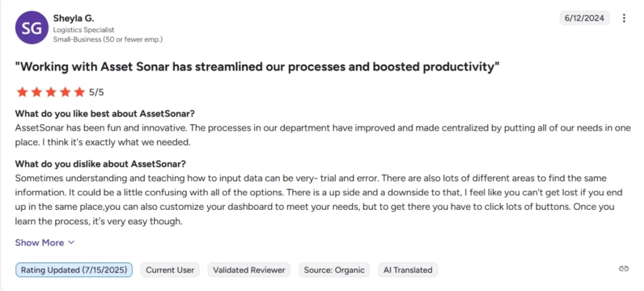The width and height of the screenshot is (644, 291).
Task: Click the 5/5 rating score text
Action: (96, 92)
